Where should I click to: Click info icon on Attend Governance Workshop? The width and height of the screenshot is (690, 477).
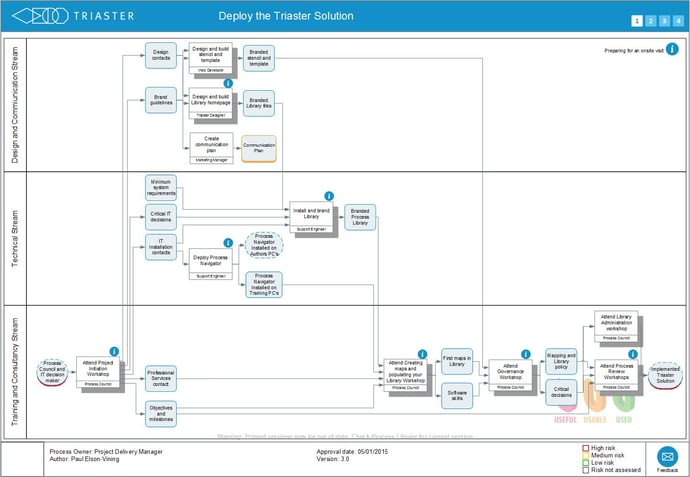[x=525, y=354]
